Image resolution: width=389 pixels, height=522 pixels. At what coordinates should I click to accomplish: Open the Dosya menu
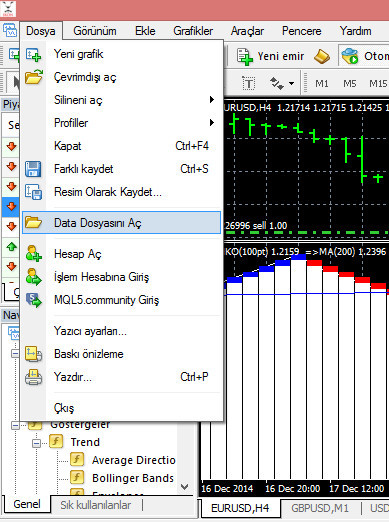[41, 31]
